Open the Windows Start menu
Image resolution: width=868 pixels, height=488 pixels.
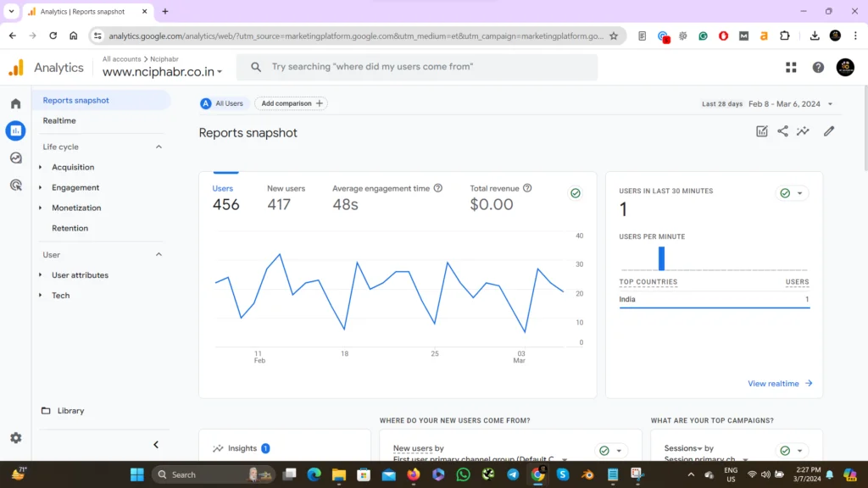tap(136, 474)
